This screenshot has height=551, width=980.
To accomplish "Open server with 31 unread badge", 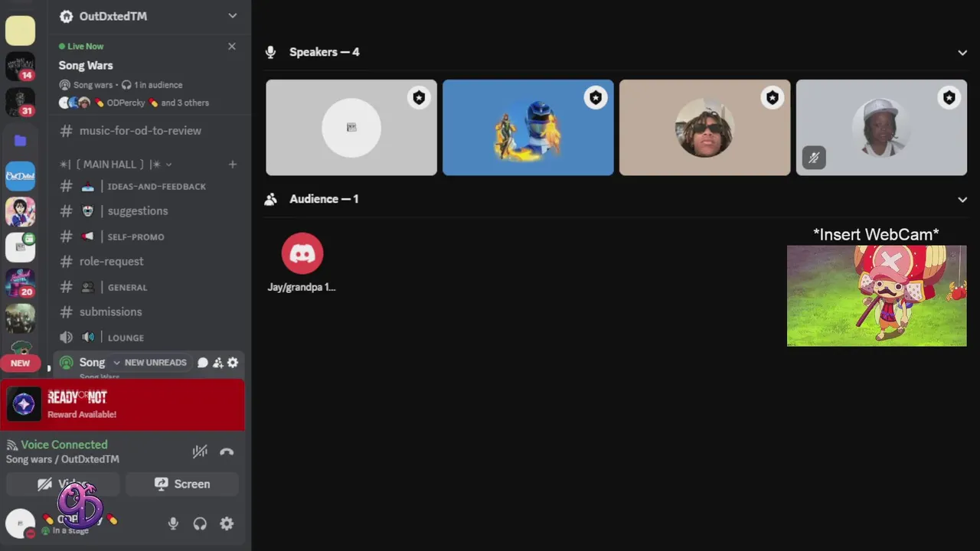I will point(20,102).
